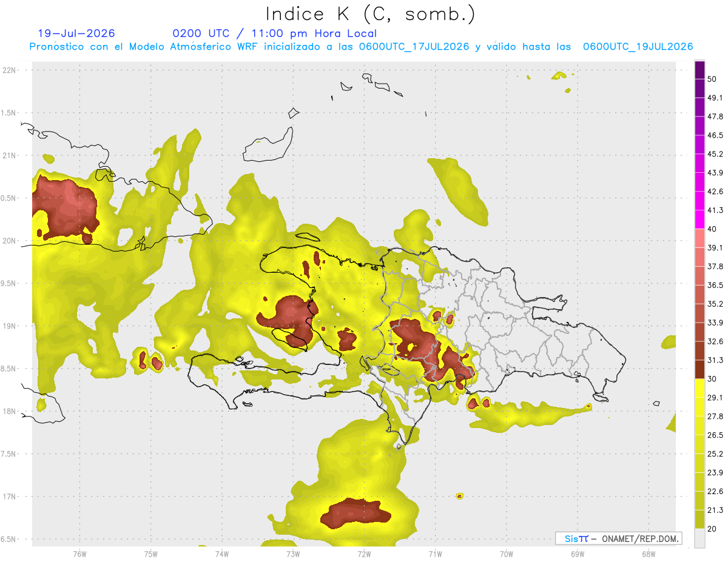Screen dimensions: 728x562
Task: Click the "75W" longitude label
Action: (x=151, y=554)
